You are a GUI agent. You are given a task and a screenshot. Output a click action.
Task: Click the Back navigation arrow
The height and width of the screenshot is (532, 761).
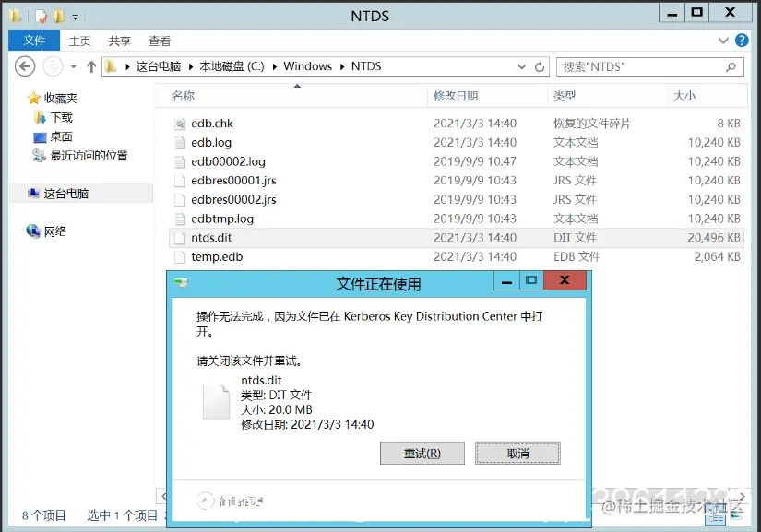(x=25, y=65)
